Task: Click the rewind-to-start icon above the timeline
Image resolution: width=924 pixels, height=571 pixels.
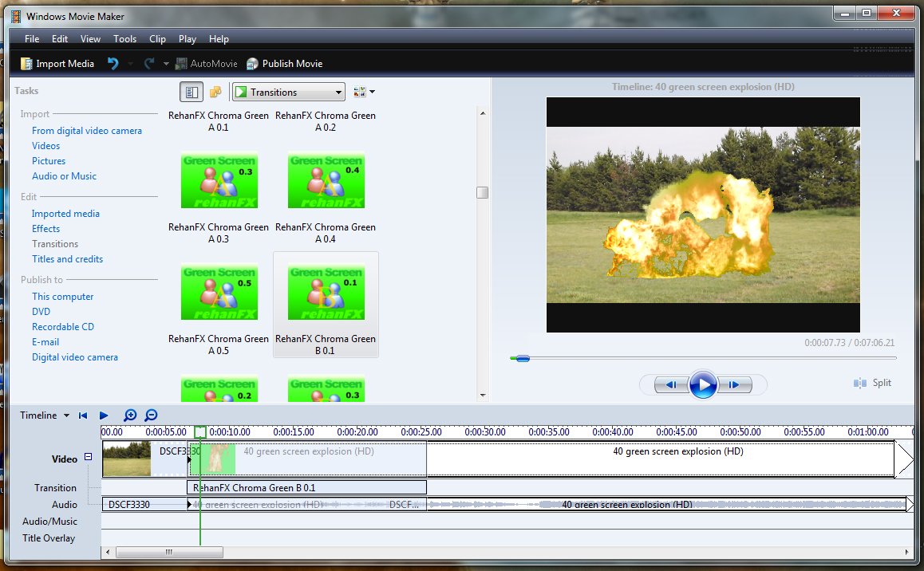Action: coord(83,415)
